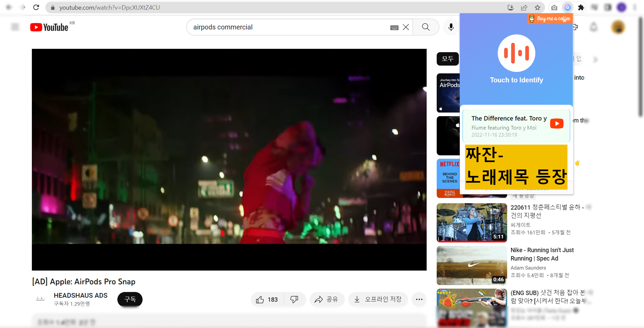Click the magnifier search button
Viewport: 644px width, 328px height.
coord(426,27)
